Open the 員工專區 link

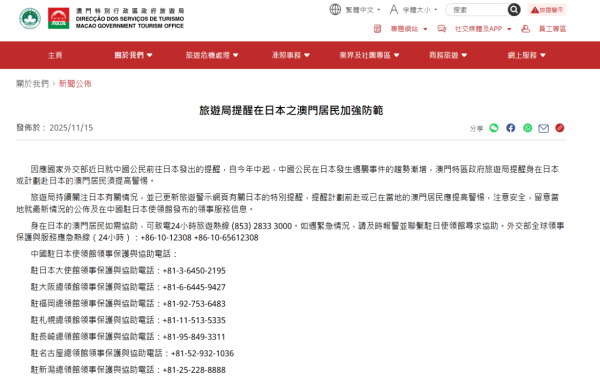tap(552, 29)
